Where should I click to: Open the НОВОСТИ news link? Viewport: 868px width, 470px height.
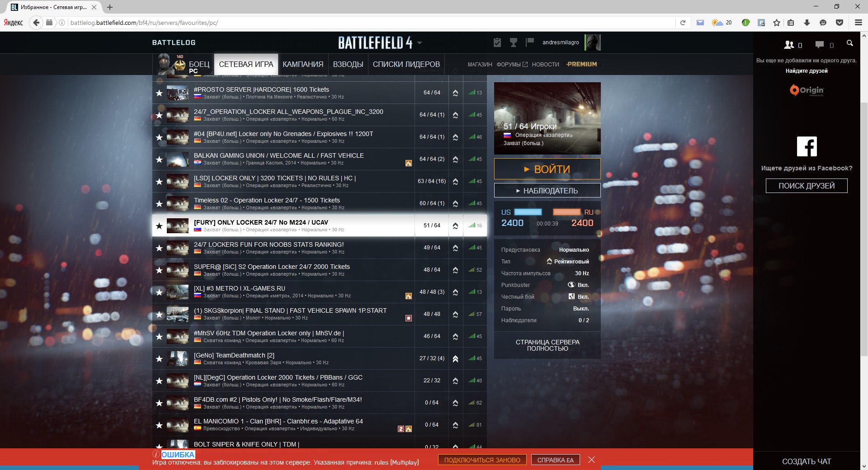545,65
